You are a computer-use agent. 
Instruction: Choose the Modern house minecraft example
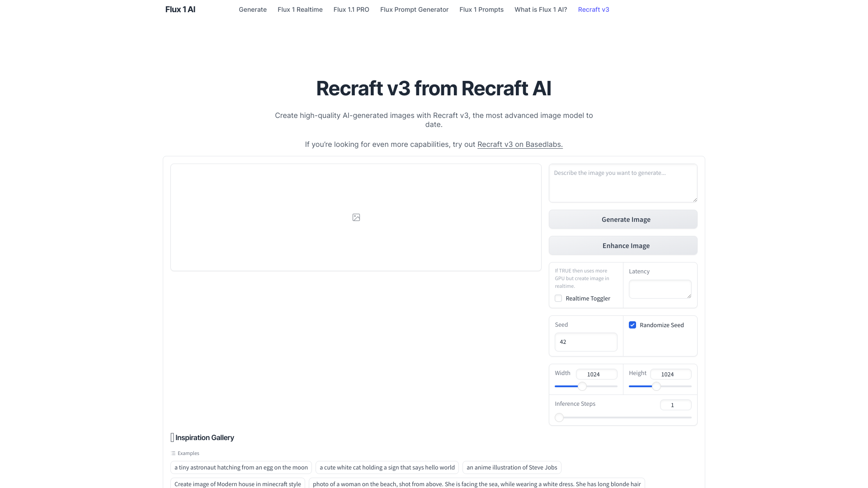(238, 483)
